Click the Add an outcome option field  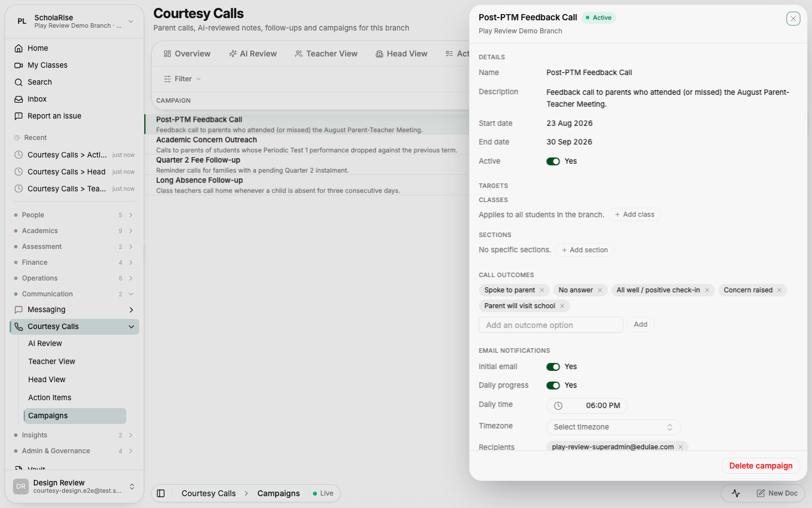[x=551, y=325]
